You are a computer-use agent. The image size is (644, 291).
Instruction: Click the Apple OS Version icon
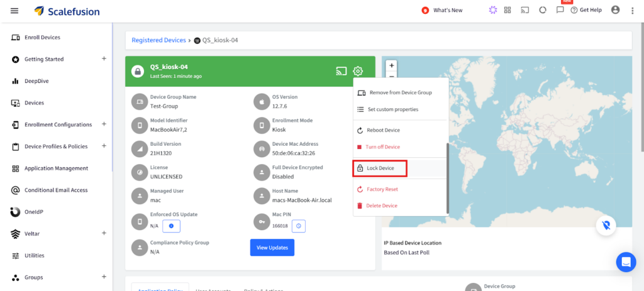tap(261, 102)
